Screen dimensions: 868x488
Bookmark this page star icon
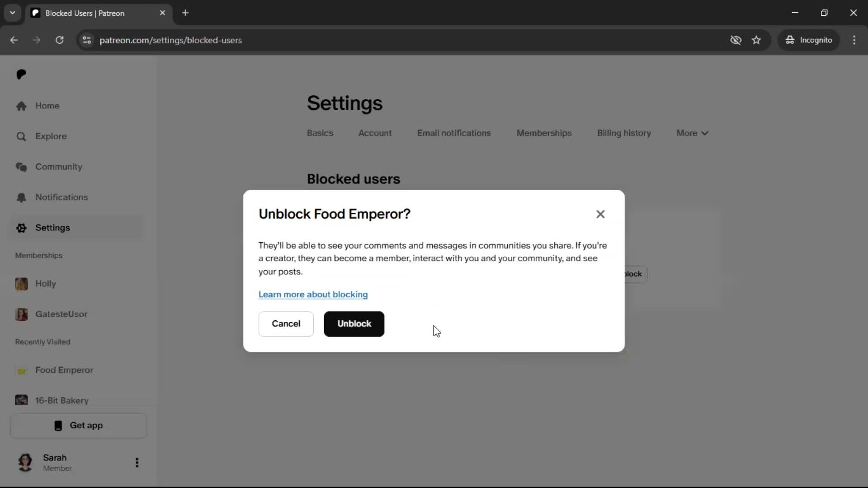pos(756,40)
